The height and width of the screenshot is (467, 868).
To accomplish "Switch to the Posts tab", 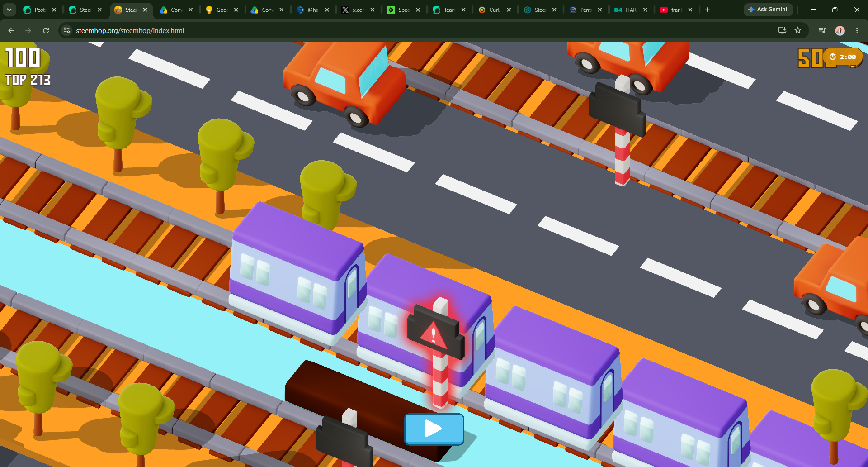I will [35, 10].
